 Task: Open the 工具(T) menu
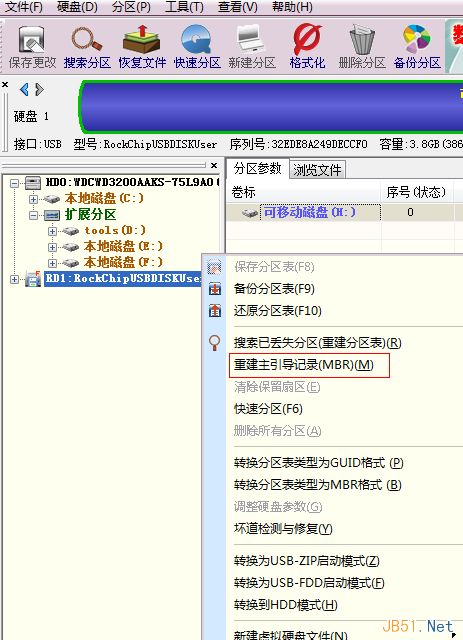tap(184, 7)
